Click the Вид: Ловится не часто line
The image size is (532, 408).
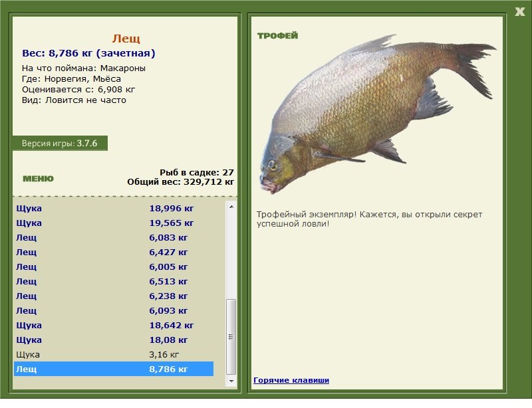point(74,100)
